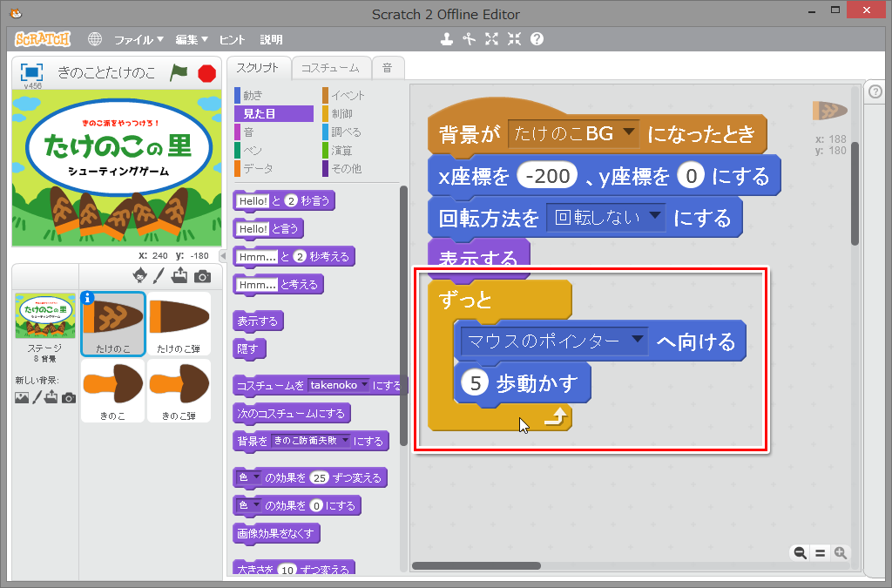Select the 見た目 block category

[x=274, y=114]
